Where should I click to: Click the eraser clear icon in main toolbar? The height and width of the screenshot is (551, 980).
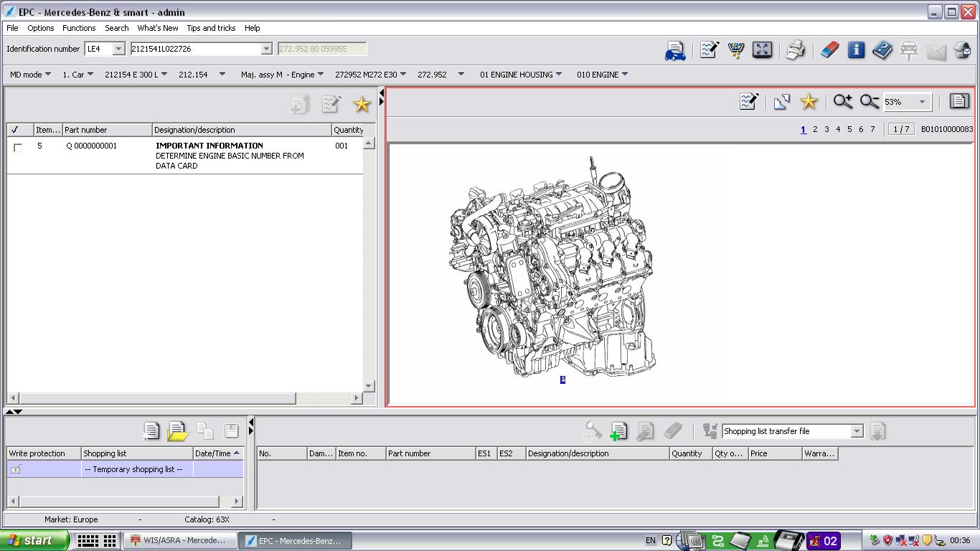(829, 50)
